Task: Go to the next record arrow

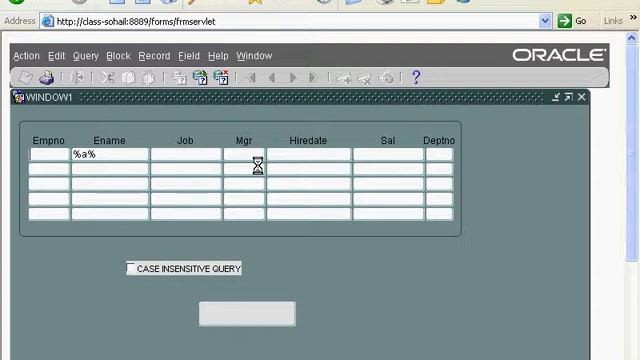Action: (293, 77)
